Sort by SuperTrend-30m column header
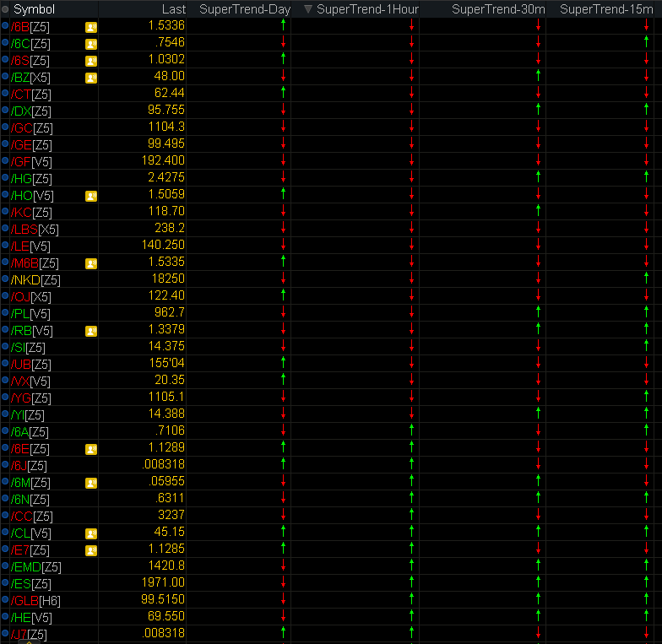The height and width of the screenshot is (644, 662). 498,9
